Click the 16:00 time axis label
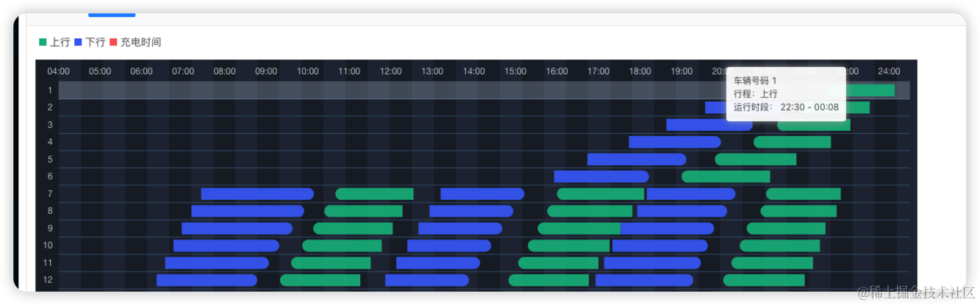 (557, 71)
